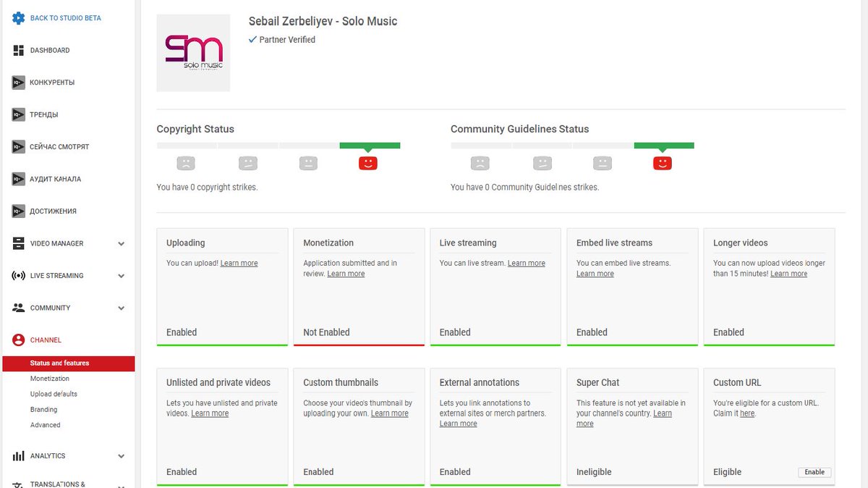
Task: Click Learn more in Longer videos card
Action: [789, 274]
